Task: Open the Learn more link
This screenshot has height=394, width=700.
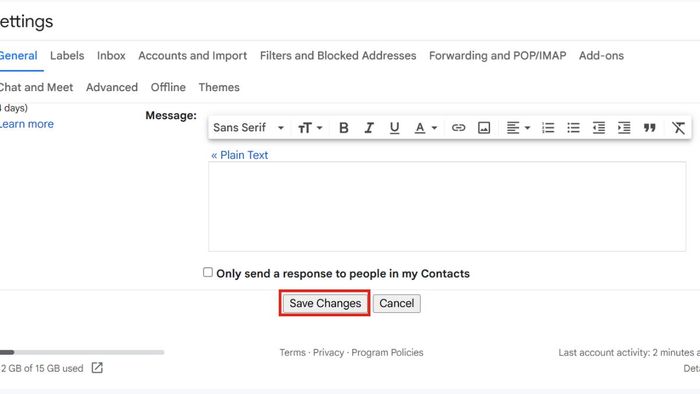Action: pyautogui.click(x=26, y=124)
